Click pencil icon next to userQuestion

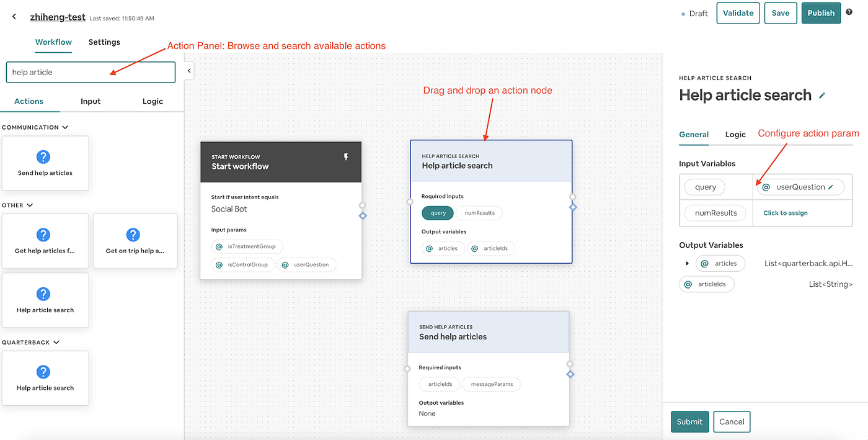(x=831, y=187)
